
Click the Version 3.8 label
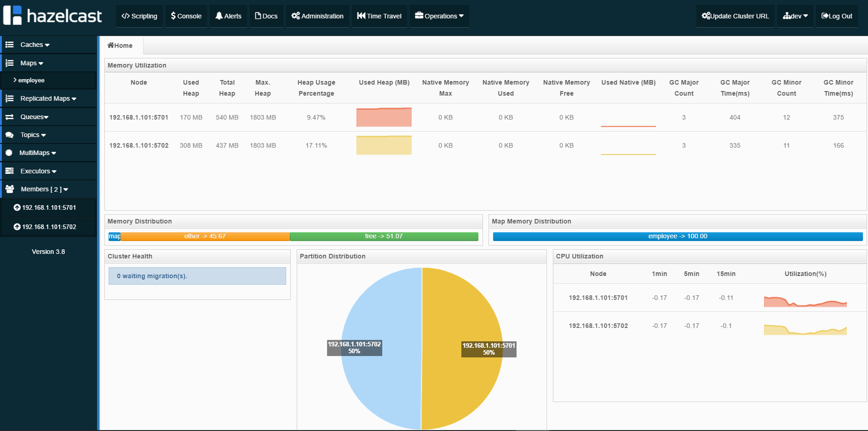(48, 252)
